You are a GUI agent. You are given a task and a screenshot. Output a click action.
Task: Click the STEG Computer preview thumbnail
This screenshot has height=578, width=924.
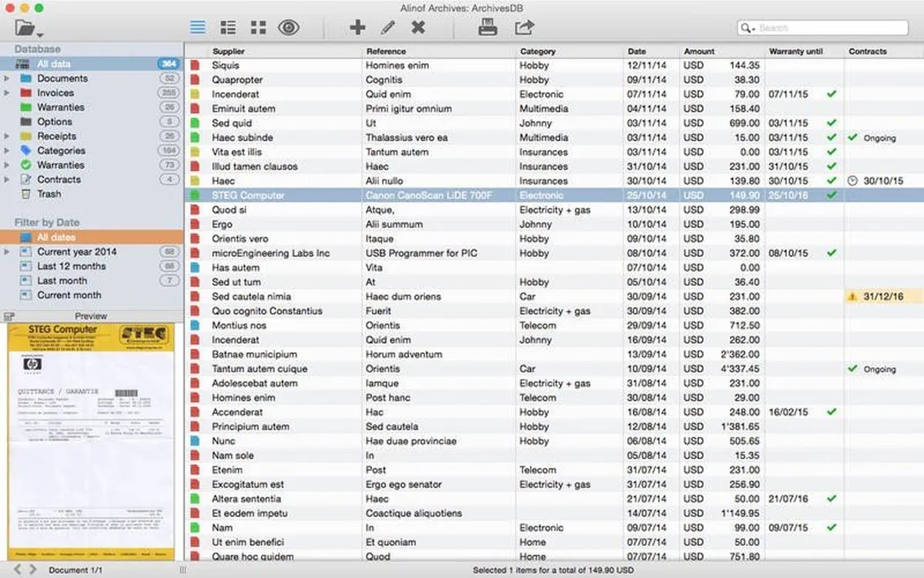click(91, 442)
